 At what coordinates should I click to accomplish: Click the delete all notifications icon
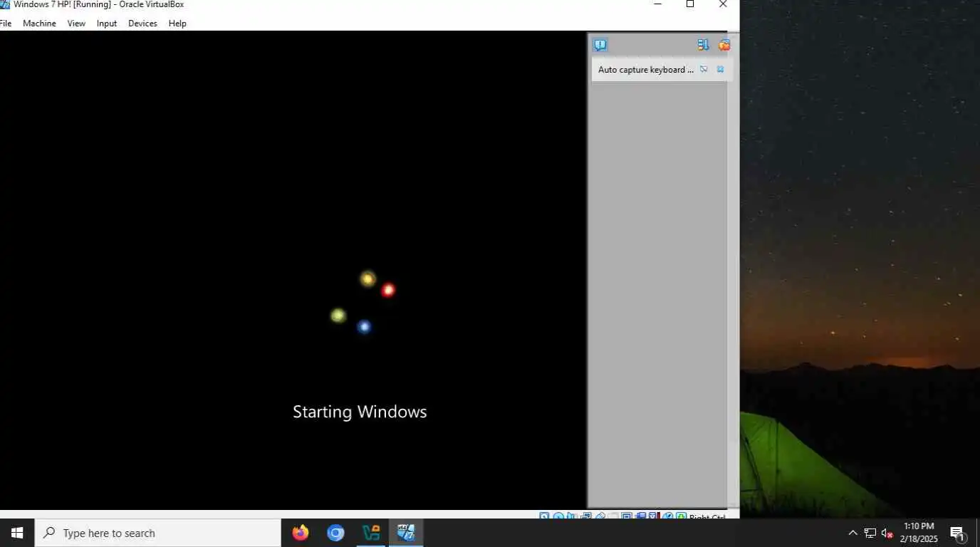724,45
